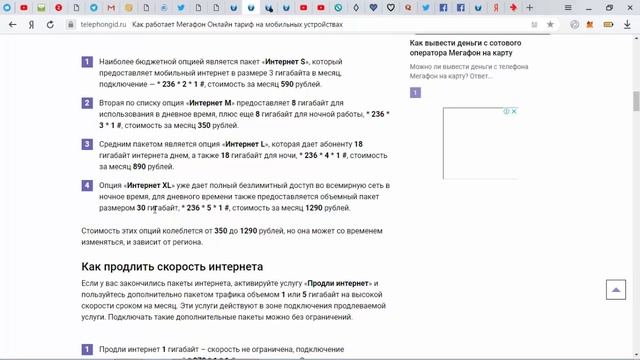Viewport: 640px width, 360px height.
Task: Click the bold text 'Интернет M'
Action: click(x=210, y=103)
